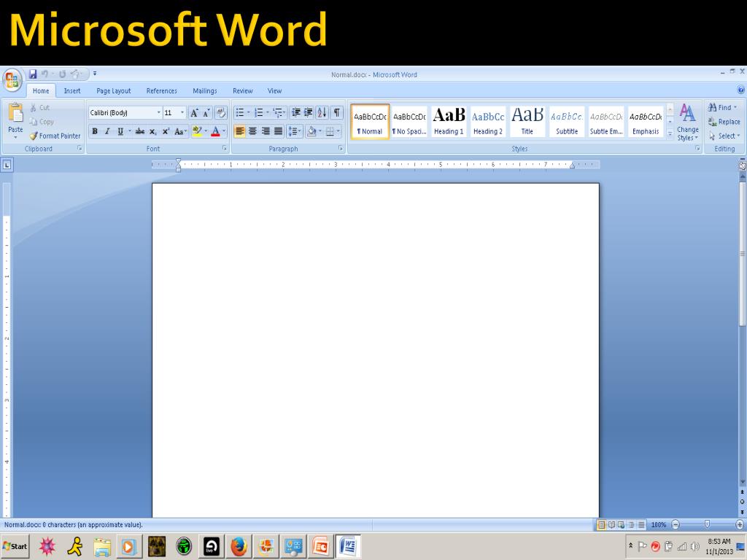This screenshot has width=747, height=560.
Task: Click the Windows Start button
Action: (x=15, y=546)
